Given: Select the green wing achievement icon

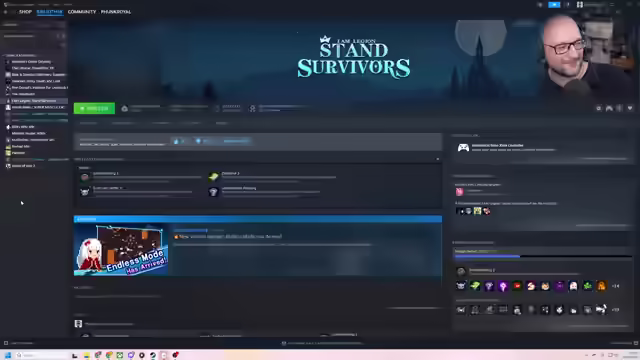Looking at the screenshot, I should tap(475, 286).
